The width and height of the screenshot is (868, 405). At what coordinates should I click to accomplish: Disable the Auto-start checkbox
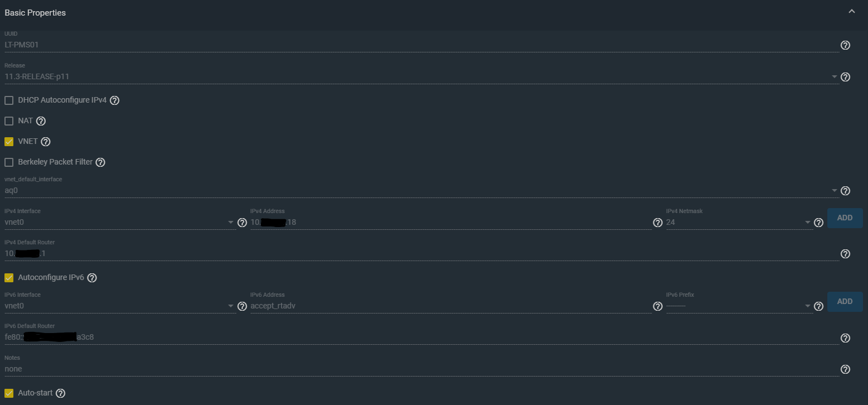9,393
